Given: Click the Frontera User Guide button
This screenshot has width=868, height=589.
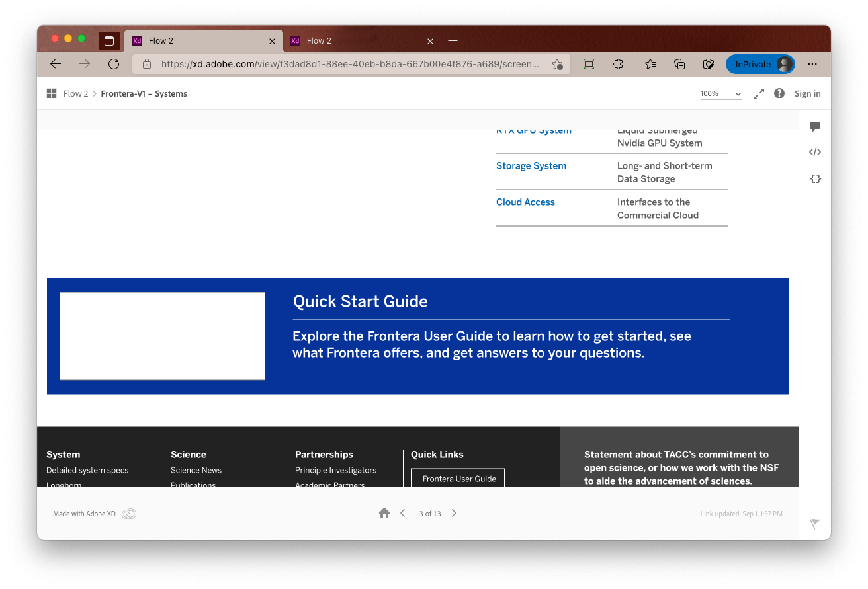Looking at the screenshot, I should coord(458,478).
